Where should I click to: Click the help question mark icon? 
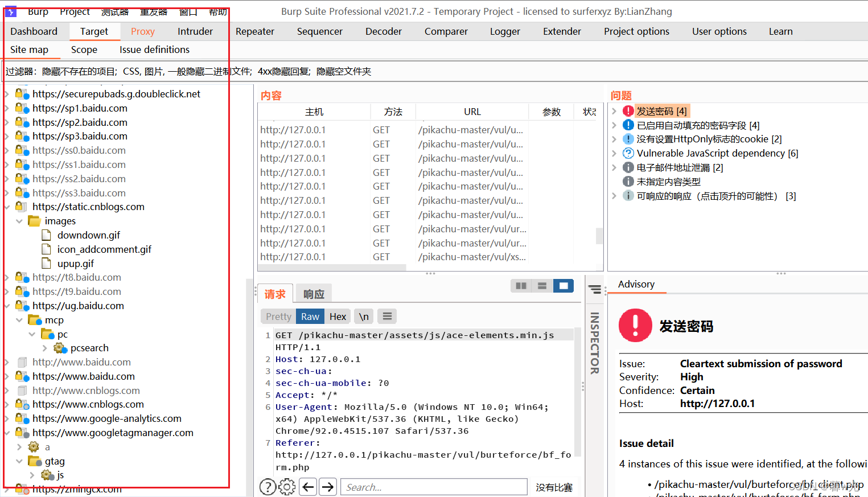click(x=268, y=487)
